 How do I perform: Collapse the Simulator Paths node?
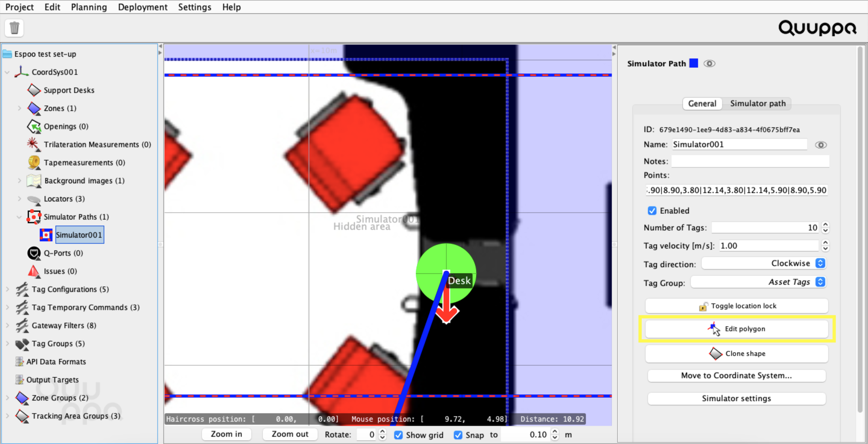tap(19, 217)
